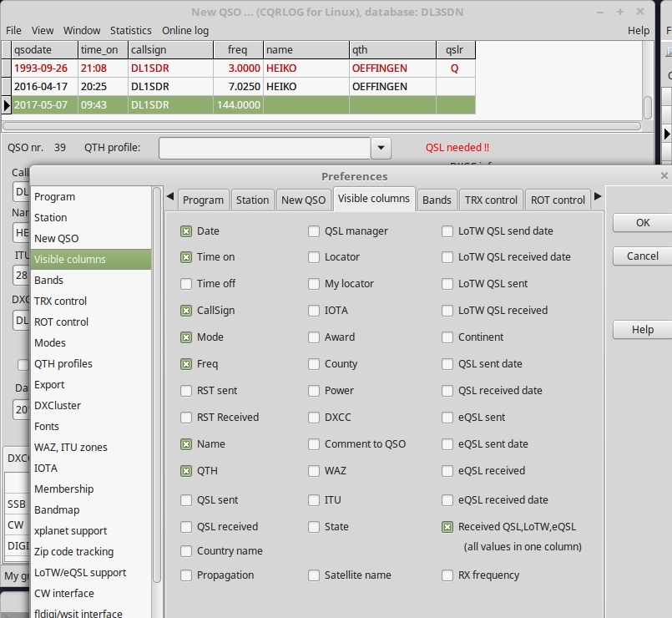Select LoTW/eQSL support in the list
The width and height of the screenshot is (672, 618).
(x=91, y=573)
